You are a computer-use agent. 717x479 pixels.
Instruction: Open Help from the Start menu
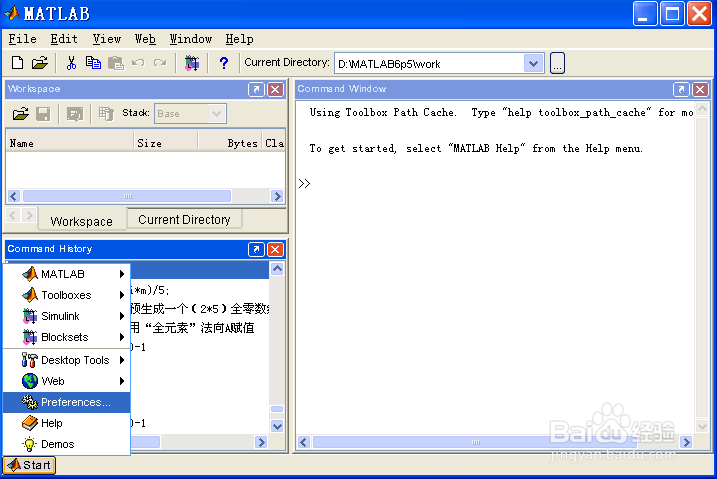click(x=67, y=423)
